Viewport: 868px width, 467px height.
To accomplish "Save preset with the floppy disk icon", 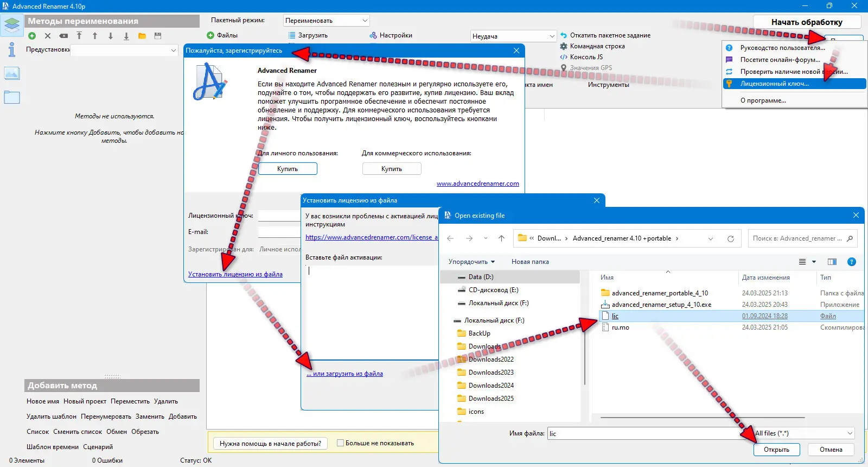I will point(158,36).
